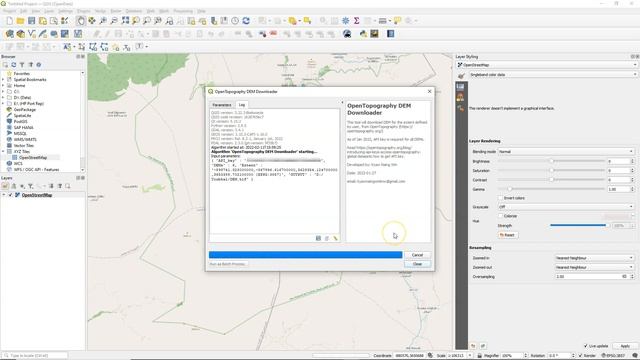Open the History tab icon in Layer Styling
The height and width of the screenshot is (360, 640).
460,108
